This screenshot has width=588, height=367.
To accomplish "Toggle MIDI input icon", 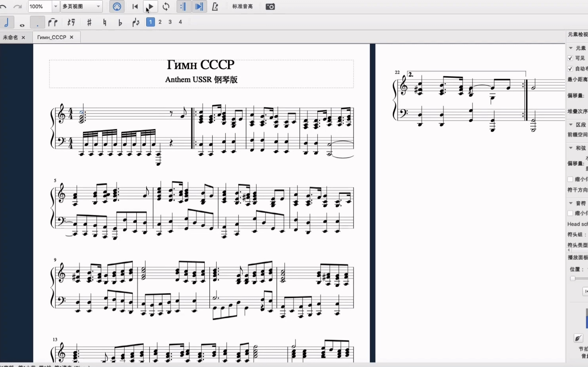I will (117, 6).
